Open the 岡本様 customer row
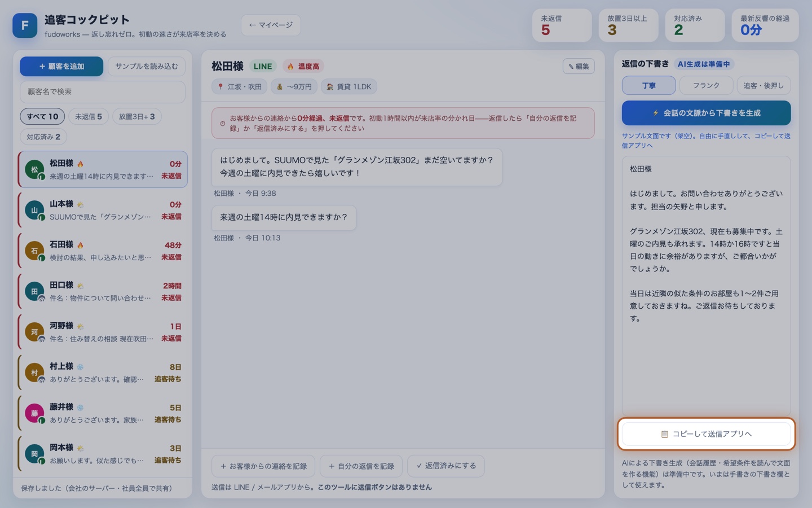 (x=103, y=454)
